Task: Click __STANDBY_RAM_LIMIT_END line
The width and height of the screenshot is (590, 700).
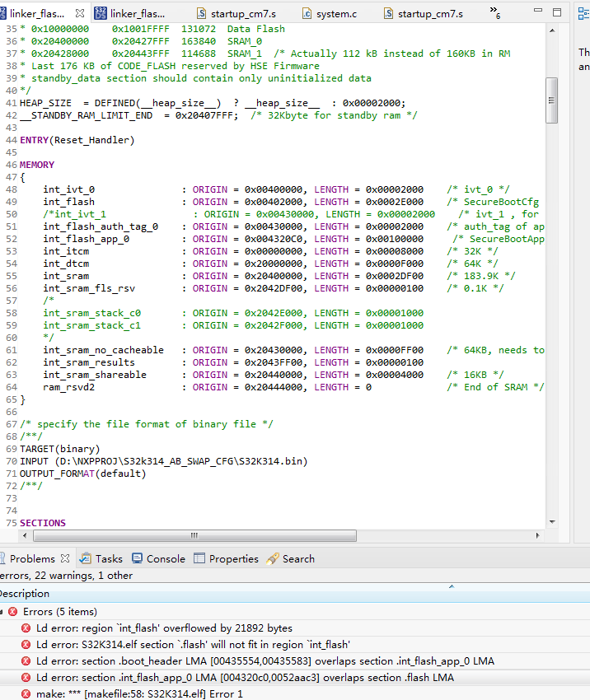Action: [x=218, y=115]
